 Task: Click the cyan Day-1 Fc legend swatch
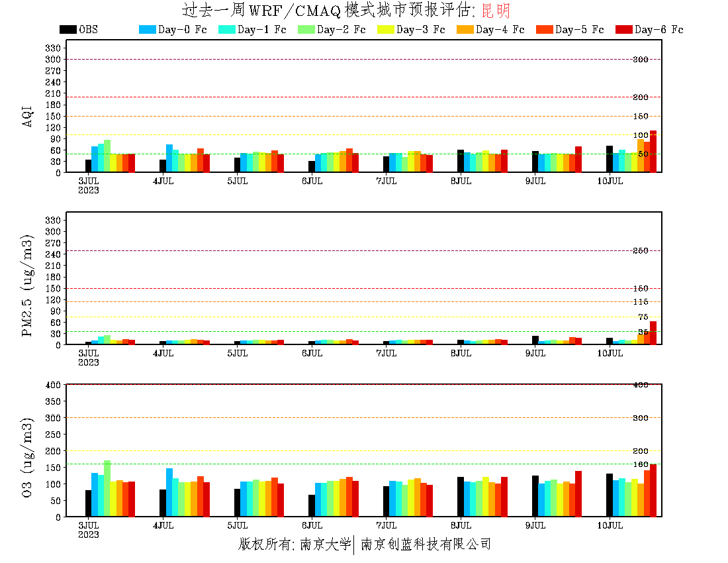click(227, 29)
